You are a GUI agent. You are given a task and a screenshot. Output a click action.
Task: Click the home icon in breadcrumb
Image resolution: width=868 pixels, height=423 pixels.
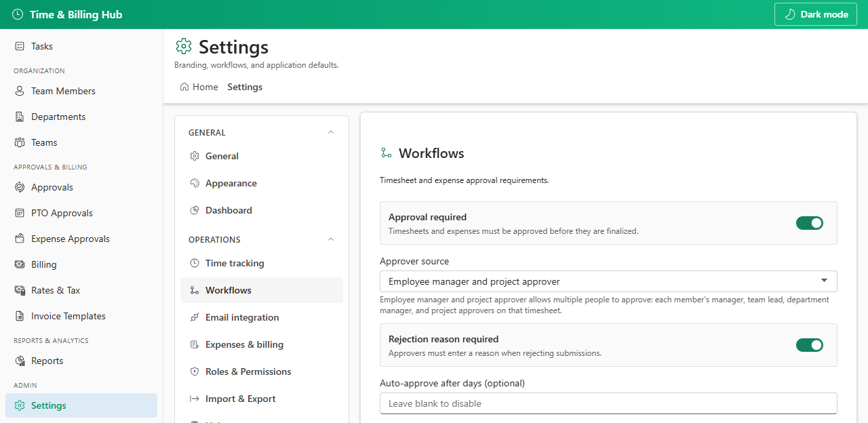(184, 87)
